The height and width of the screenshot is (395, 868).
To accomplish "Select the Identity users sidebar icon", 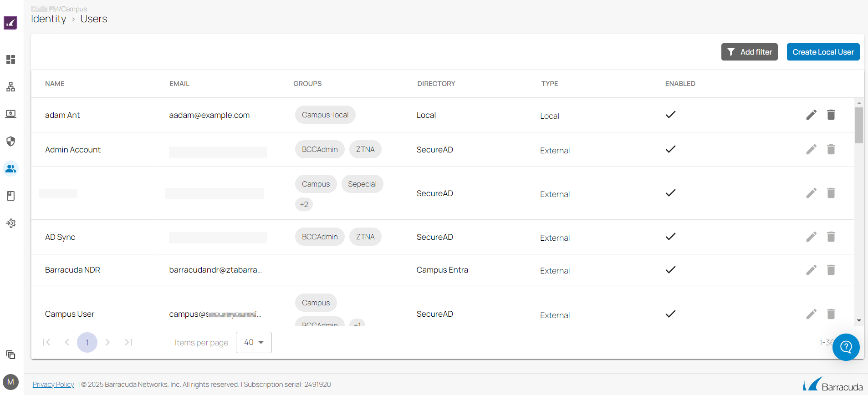I will tap(10, 168).
